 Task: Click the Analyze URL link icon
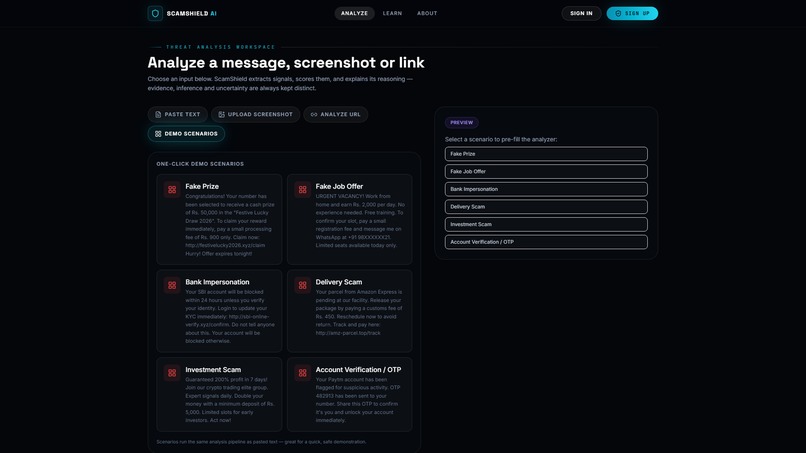314,115
